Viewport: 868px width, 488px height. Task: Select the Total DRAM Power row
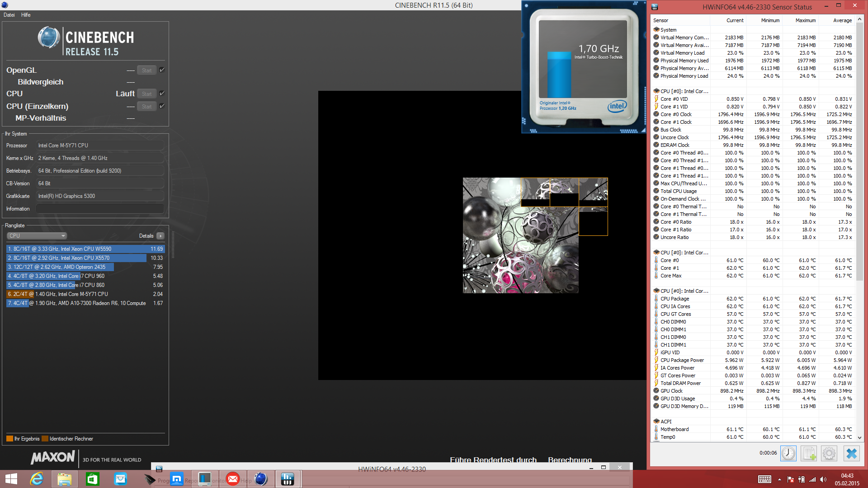coord(753,383)
